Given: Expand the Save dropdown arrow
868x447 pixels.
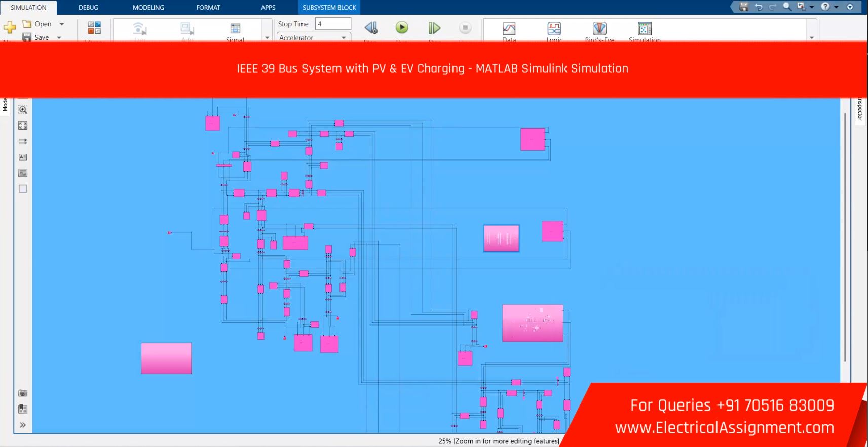Looking at the screenshot, I should click(x=59, y=37).
